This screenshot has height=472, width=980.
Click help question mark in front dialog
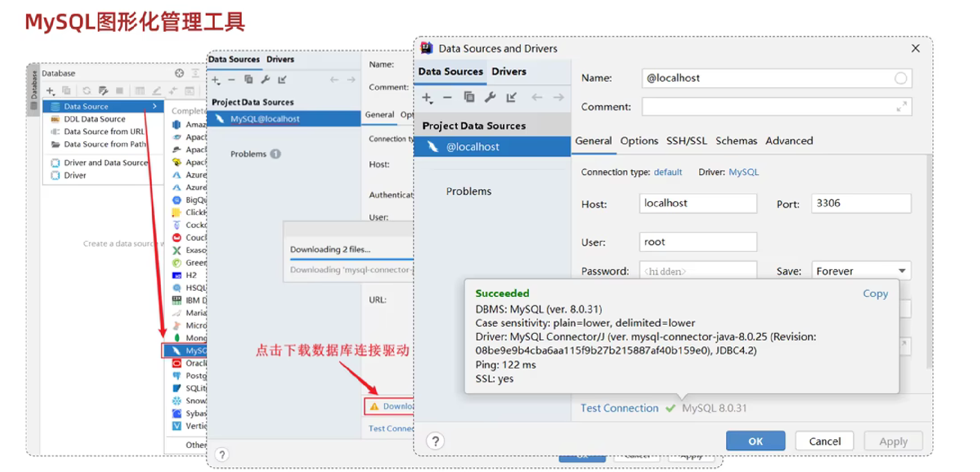[x=435, y=441]
